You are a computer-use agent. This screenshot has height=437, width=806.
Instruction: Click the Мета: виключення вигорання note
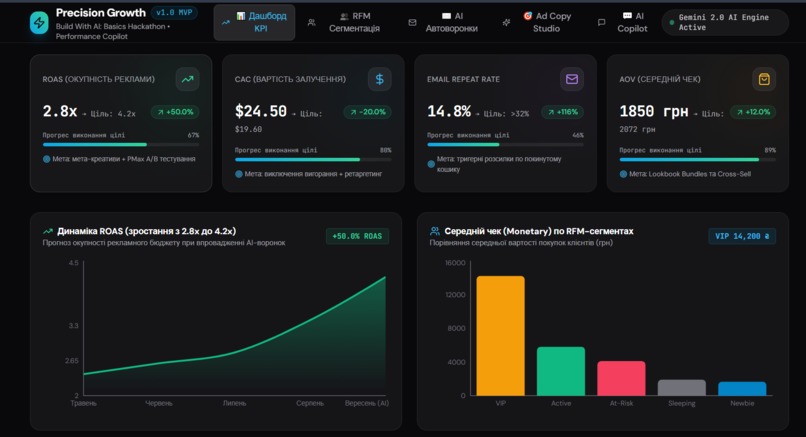(x=309, y=174)
